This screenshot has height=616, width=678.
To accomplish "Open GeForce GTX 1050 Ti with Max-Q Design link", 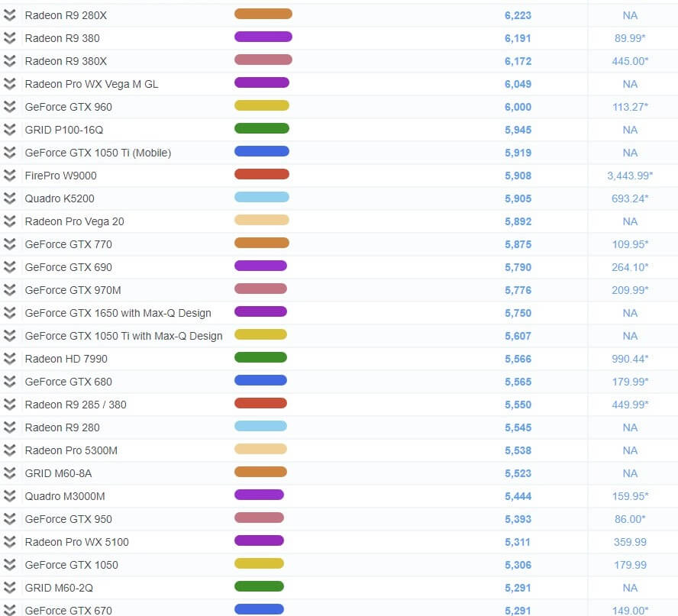I will (124, 337).
